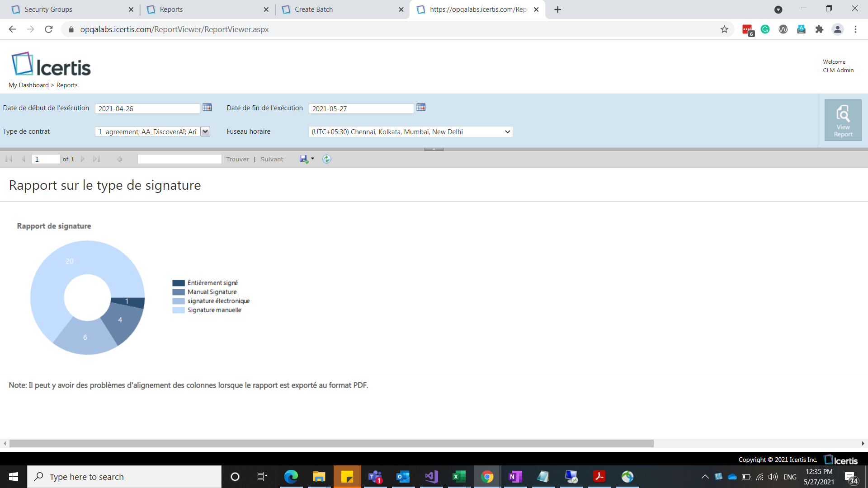Switch to the Security Groups tab
This screenshot has height=488, width=868.
48,9
